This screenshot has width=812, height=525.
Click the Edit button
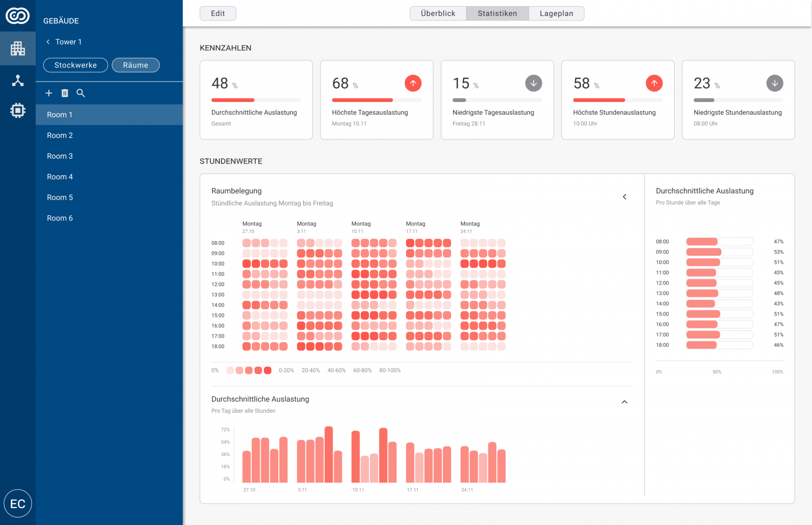pyautogui.click(x=218, y=13)
